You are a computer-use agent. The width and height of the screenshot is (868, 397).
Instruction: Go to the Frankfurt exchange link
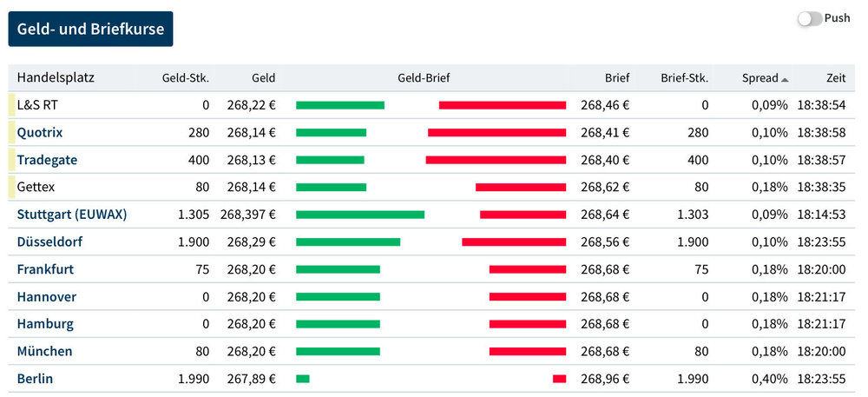tap(45, 269)
